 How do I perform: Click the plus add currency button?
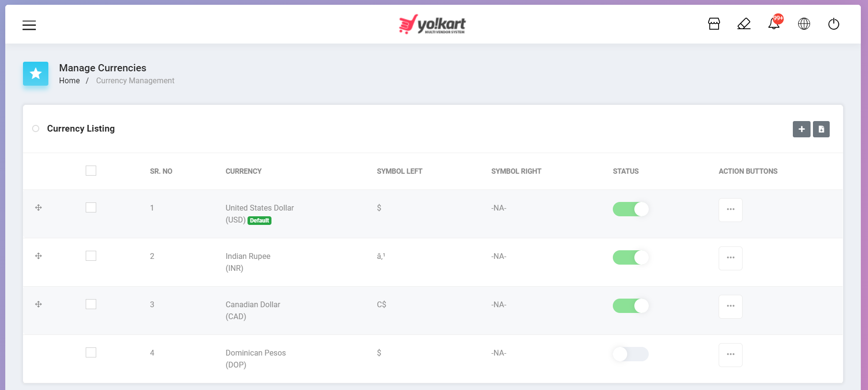[801, 129]
